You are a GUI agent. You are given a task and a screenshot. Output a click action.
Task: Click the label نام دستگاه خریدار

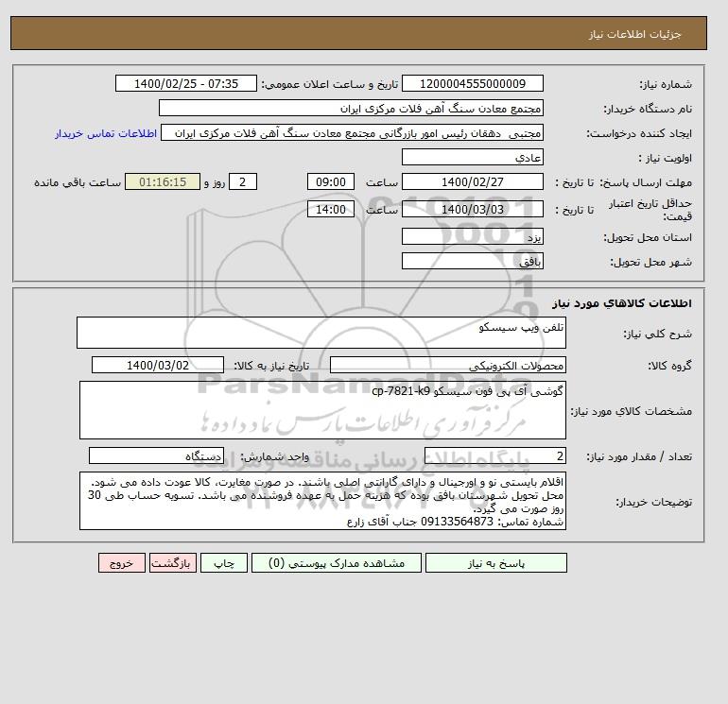648,109
